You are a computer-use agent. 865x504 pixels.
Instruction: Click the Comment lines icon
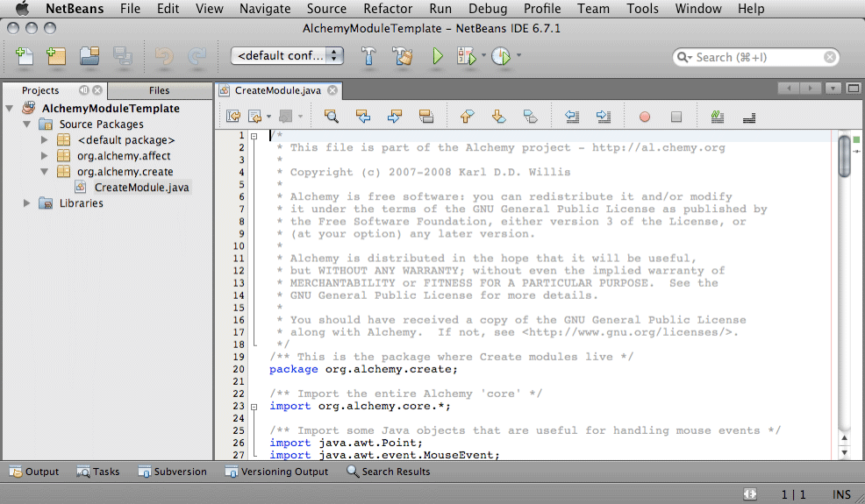click(717, 117)
